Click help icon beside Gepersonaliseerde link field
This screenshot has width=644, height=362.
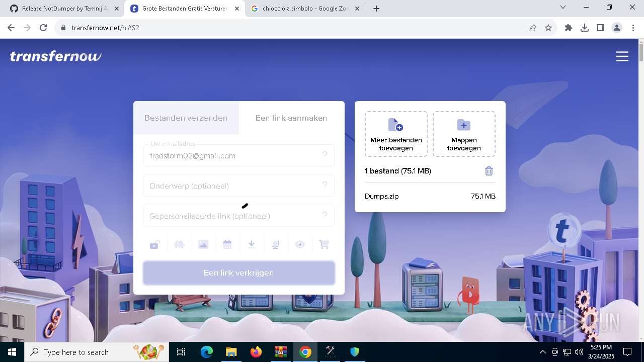click(x=325, y=215)
